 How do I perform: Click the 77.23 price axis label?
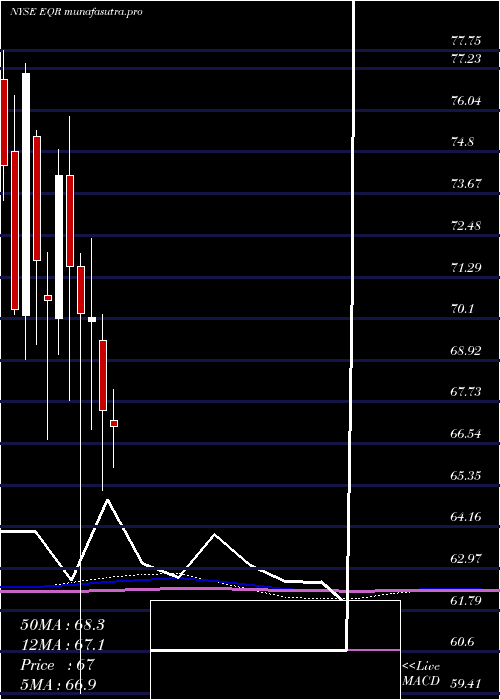point(466,58)
